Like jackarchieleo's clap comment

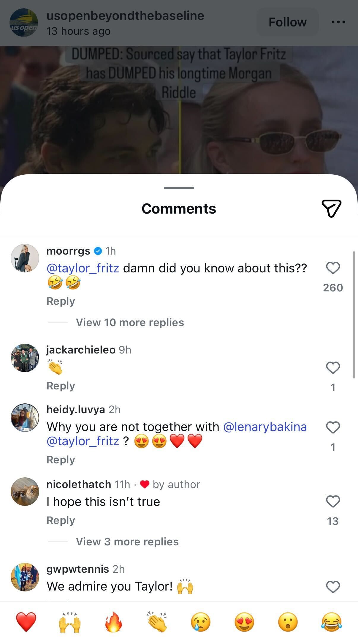[x=333, y=368]
